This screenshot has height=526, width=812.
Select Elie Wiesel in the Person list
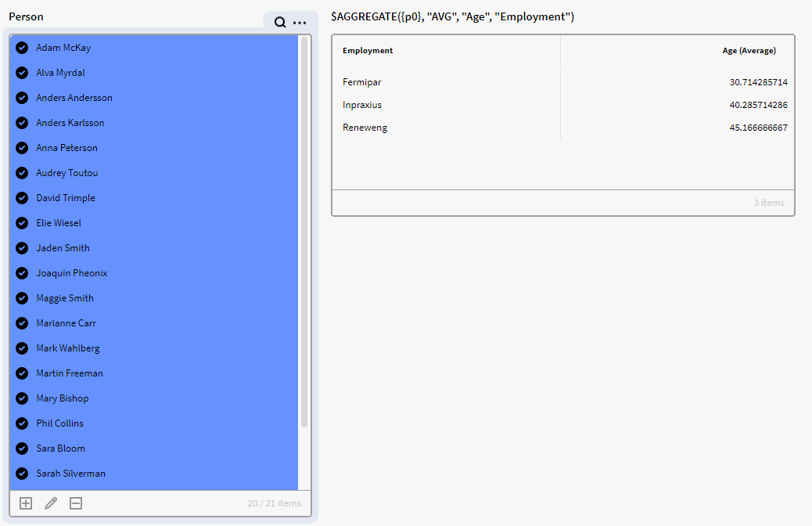(59, 223)
